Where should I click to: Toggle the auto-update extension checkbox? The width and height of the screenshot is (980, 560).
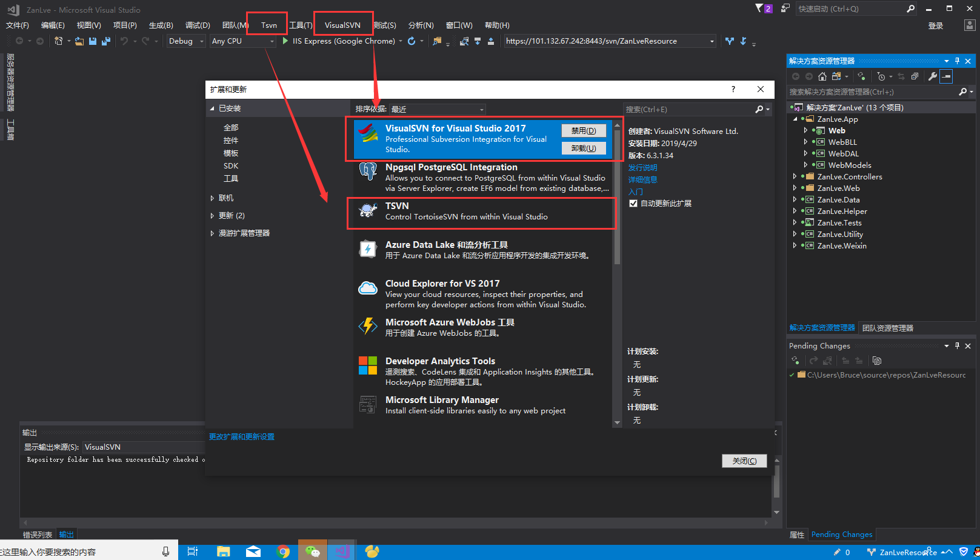[633, 204]
